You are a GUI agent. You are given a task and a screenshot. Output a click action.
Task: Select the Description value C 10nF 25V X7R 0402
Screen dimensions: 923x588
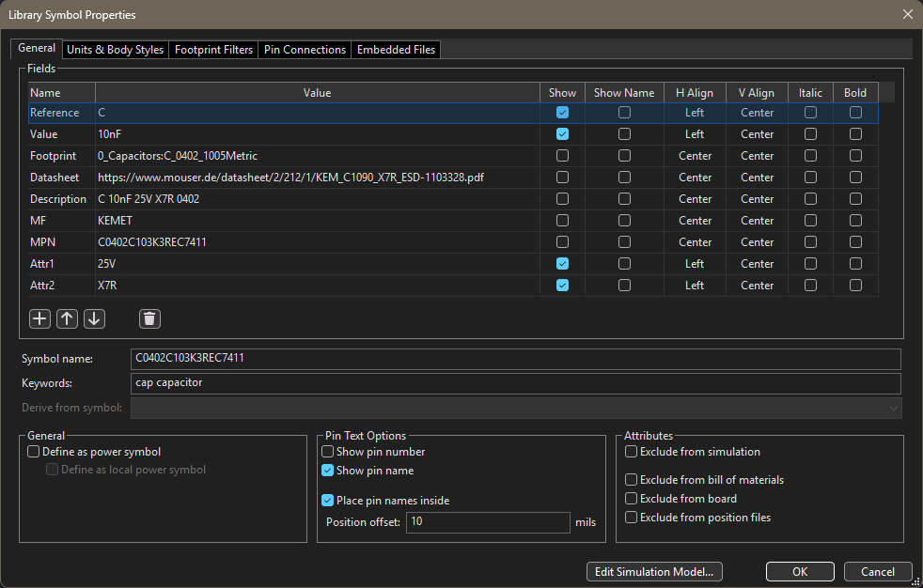pyautogui.click(x=318, y=199)
